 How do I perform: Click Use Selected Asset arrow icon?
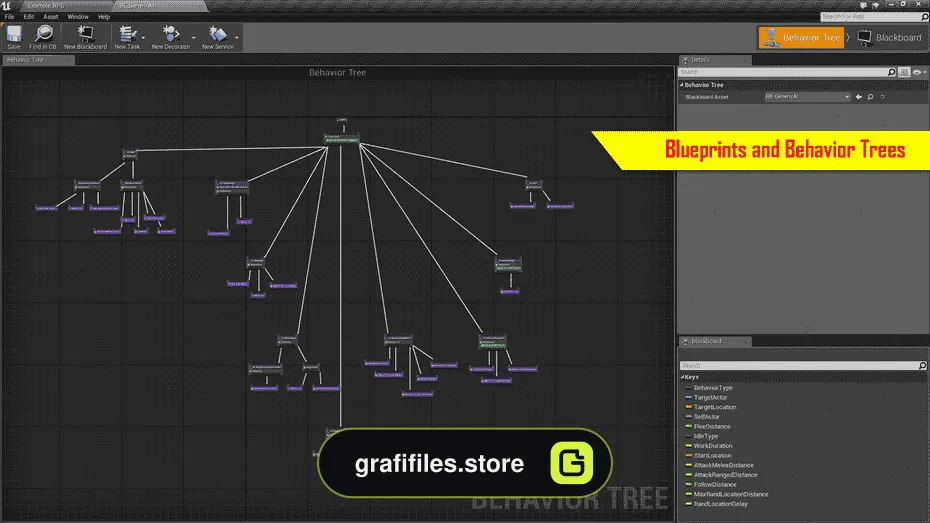pos(859,97)
